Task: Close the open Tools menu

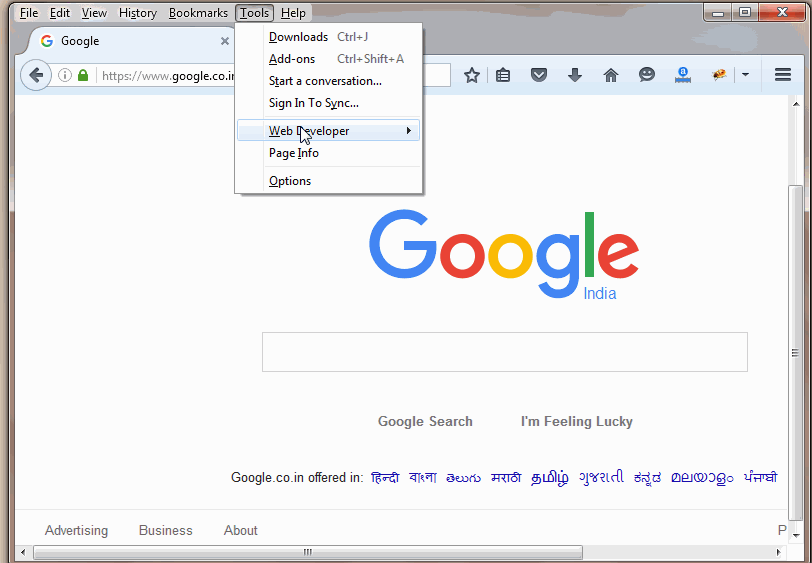Action: pyautogui.click(x=254, y=13)
